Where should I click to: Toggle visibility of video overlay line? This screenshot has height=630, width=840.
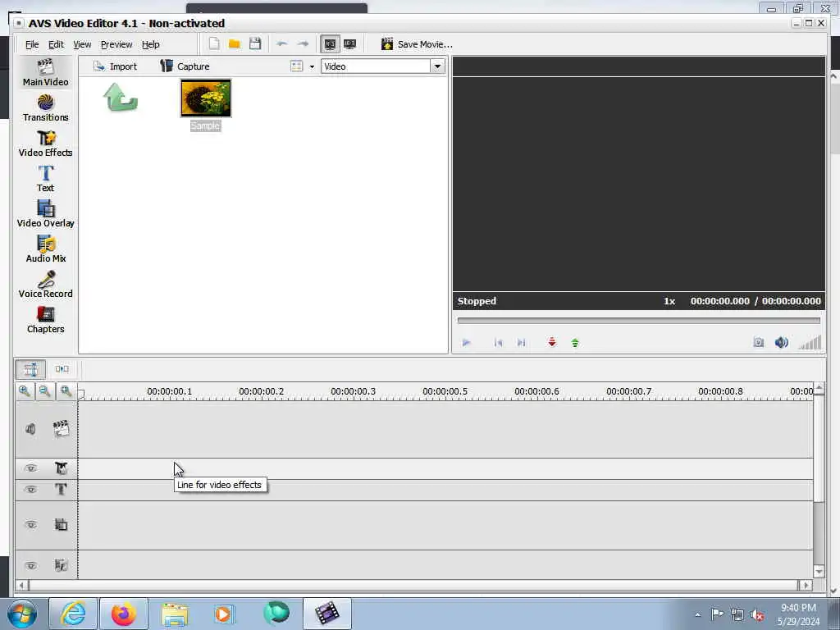coord(31,524)
